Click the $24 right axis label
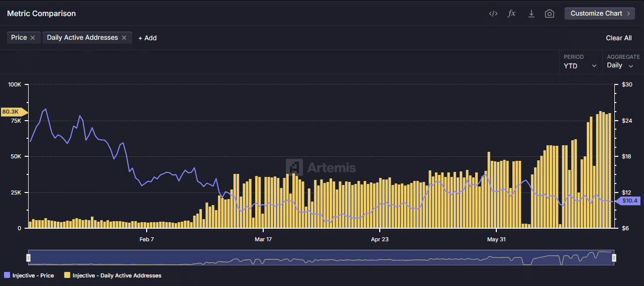The image size is (644, 286). tap(627, 121)
